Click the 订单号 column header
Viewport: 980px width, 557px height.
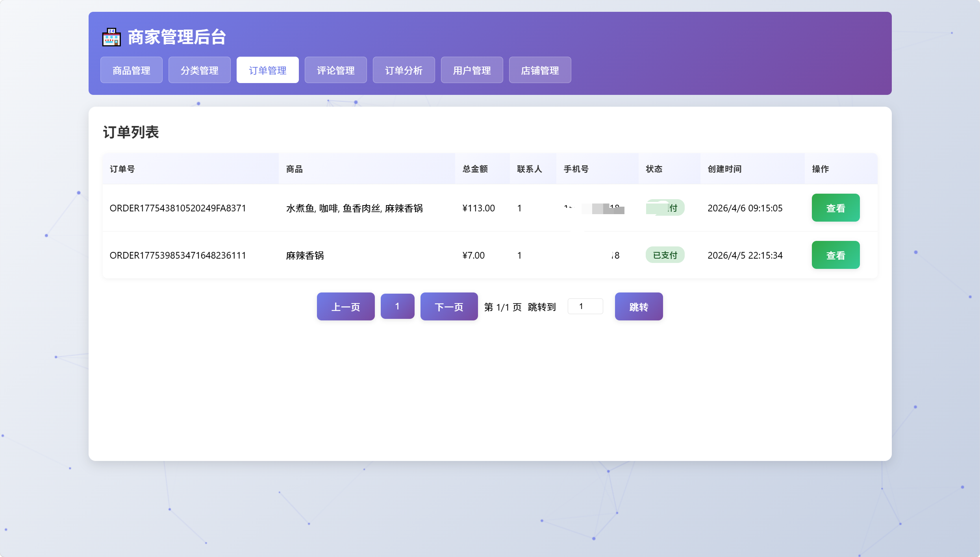tap(122, 169)
